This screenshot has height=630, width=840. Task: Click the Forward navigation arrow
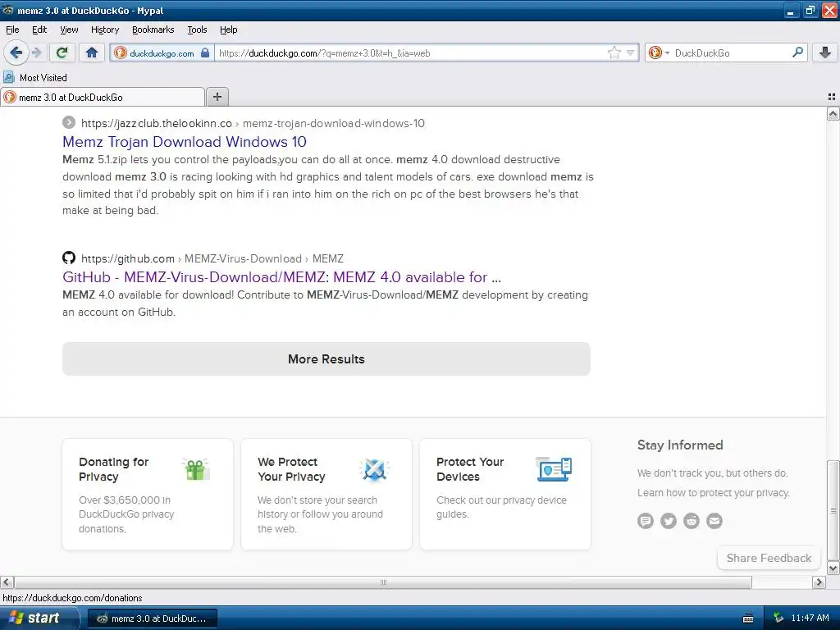tap(37, 52)
